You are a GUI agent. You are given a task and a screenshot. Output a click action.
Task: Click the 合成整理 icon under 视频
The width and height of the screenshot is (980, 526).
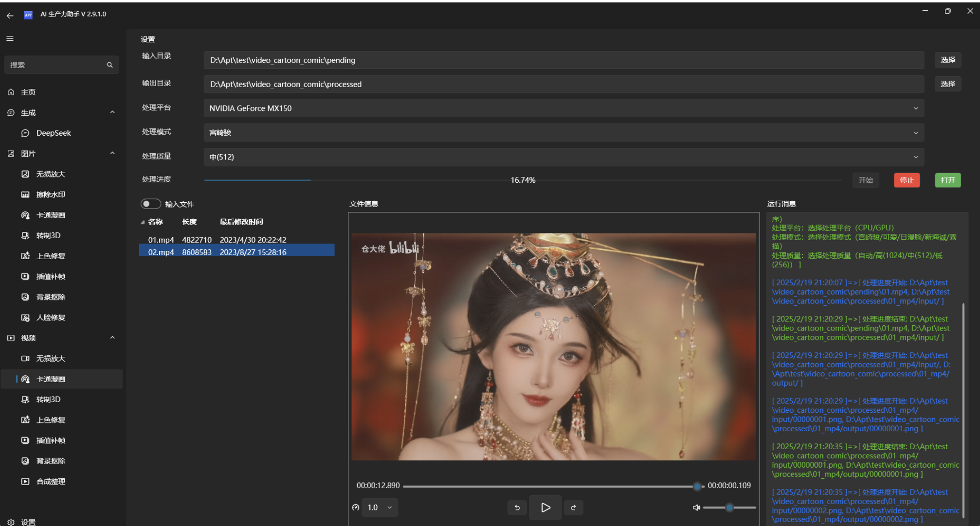(25, 481)
